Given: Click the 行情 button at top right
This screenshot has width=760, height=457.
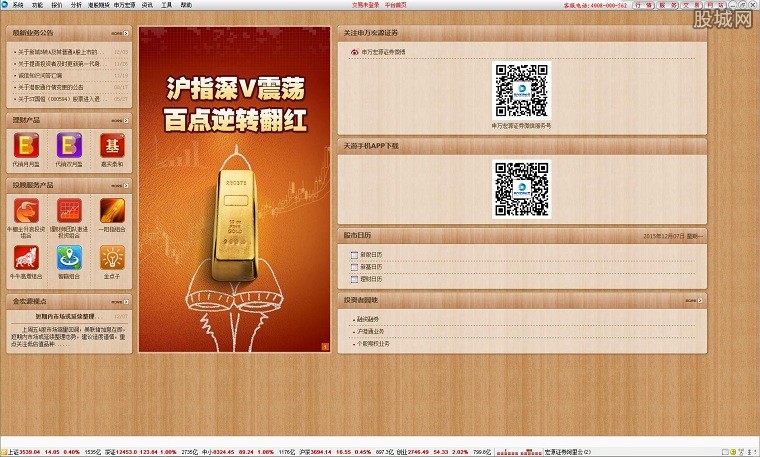Looking at the screenshot, I should click(x=644, y=5).
